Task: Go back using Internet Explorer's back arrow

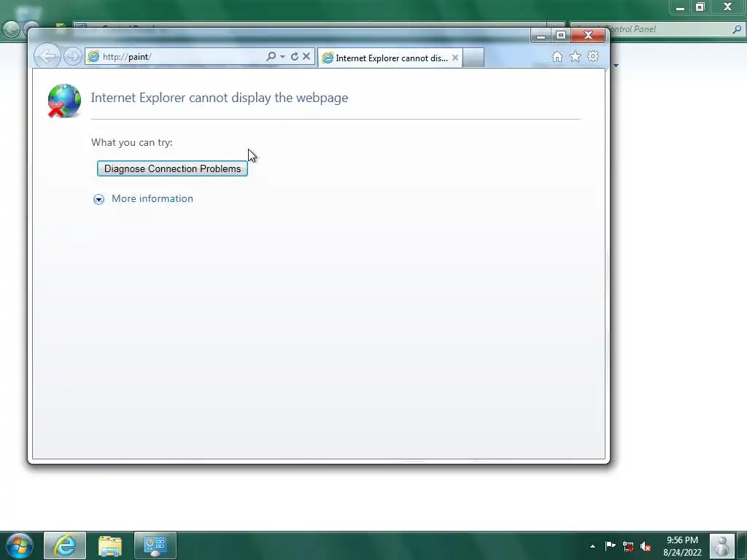Action: (47, 57)
